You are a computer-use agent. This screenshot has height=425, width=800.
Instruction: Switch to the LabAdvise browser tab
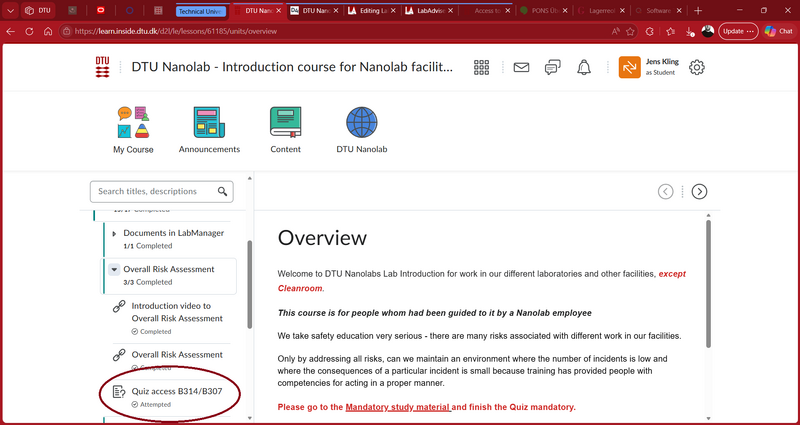[428, 11]
